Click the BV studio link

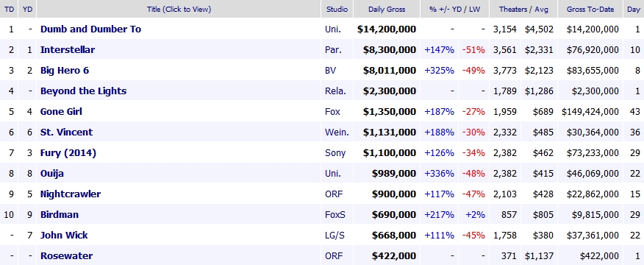(330, 71)
